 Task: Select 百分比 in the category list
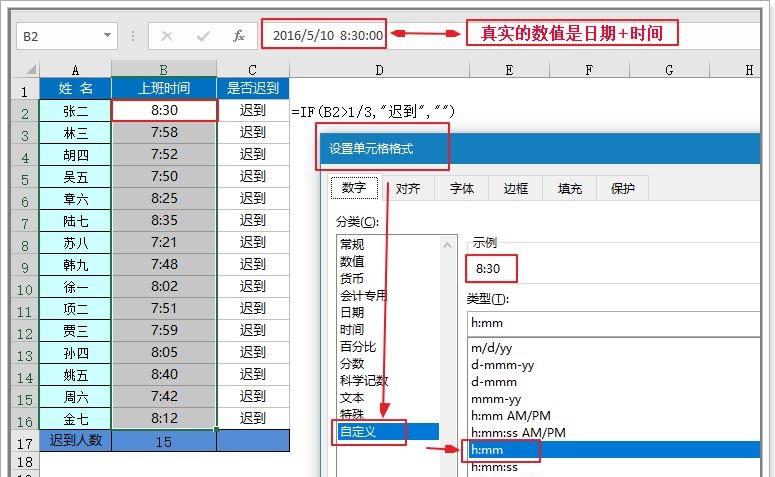(x=358, y=347)
